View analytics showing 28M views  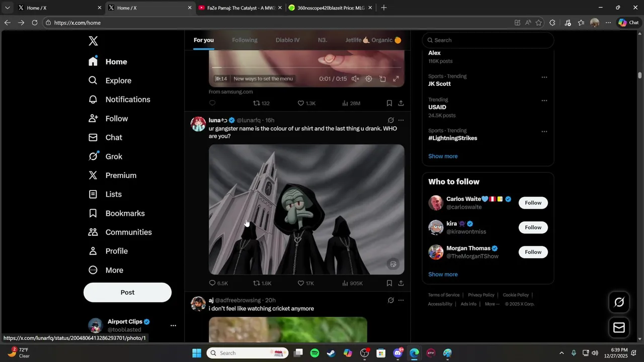[351, 103]
